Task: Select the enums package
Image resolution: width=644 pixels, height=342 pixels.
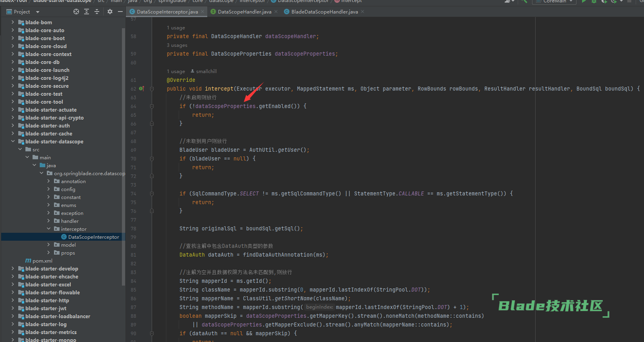Action: coord(68,205)
